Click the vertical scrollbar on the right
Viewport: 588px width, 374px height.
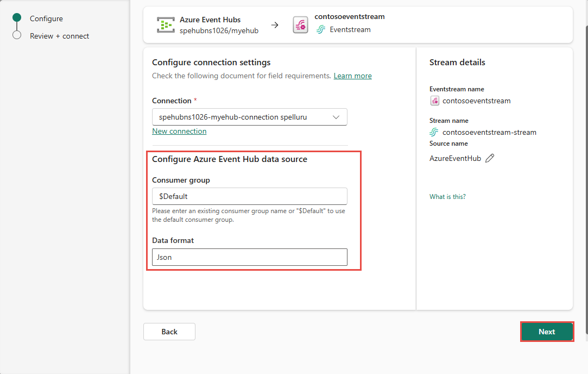click(586, 180)
